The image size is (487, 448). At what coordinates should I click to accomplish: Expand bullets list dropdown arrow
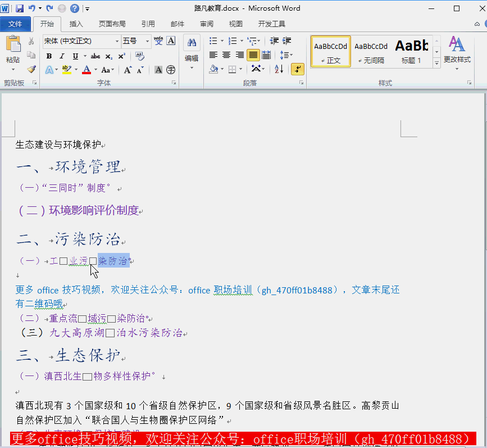[x=222, y=40]
